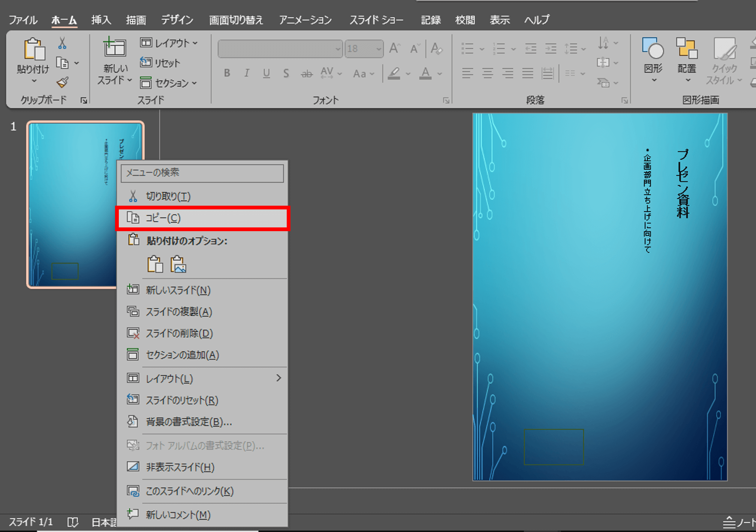Select コピー(C) in context menu
The width and height of the screenshot is (756, 532).
tap(203, 218)
